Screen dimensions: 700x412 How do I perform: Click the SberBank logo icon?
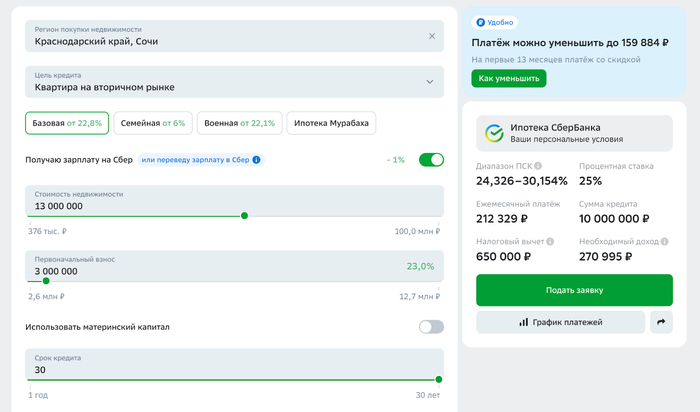[494, 132]
